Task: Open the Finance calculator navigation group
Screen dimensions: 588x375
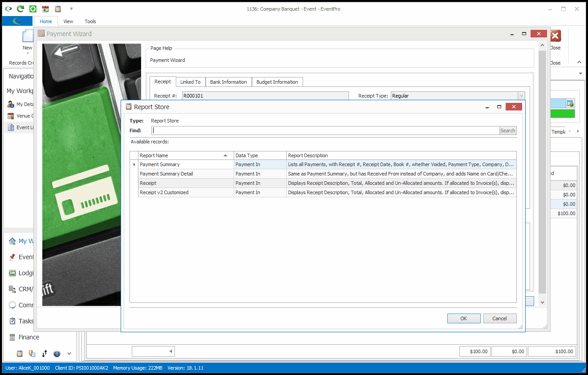Action: tap(24, 337)
